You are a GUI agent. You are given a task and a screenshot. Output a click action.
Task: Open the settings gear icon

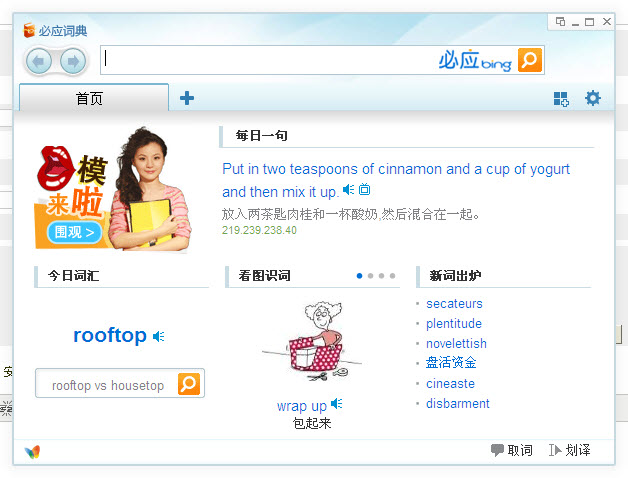coord(593,98)
